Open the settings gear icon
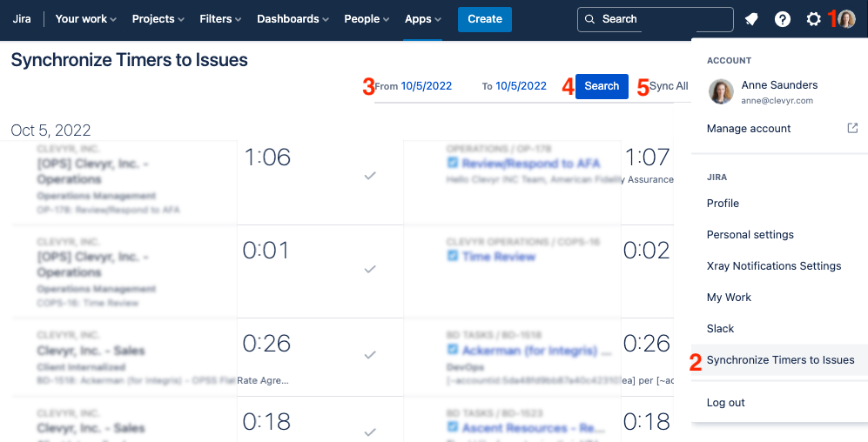868x442 pixels. click(x=813, y=19)
